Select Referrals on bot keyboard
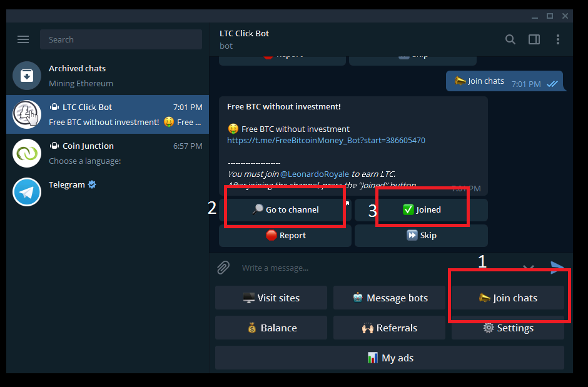 pyautogui.click(x=389, y=328)
